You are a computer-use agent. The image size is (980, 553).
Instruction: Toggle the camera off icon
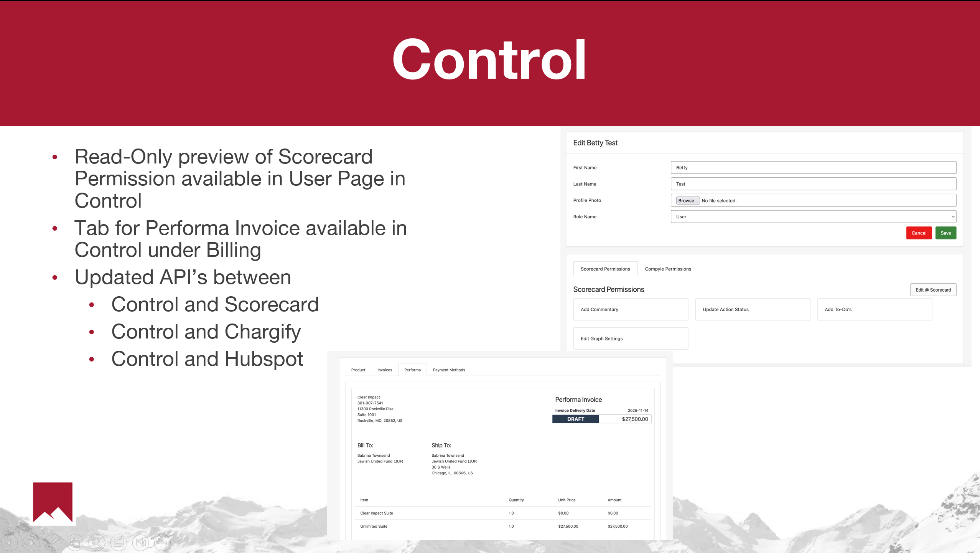[140, 543]
